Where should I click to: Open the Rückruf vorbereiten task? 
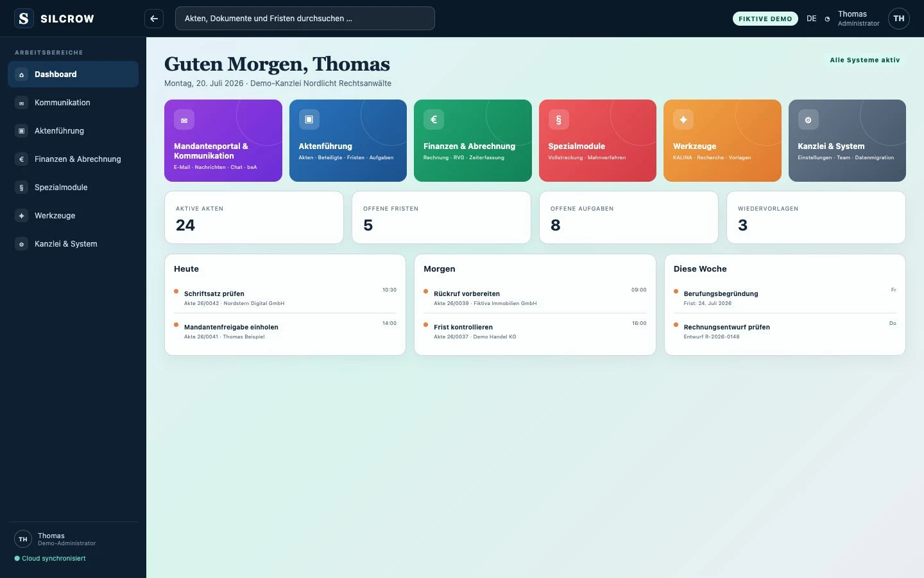(535, 298)
